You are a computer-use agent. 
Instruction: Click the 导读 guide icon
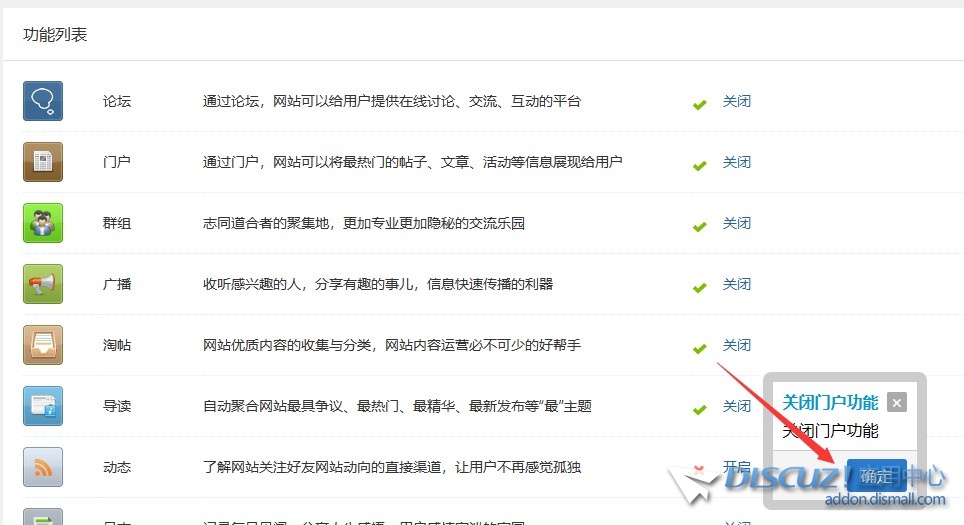pos(43,406)
